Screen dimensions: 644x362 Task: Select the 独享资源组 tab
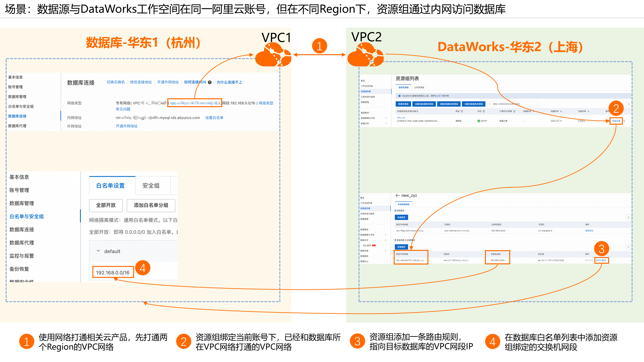coord(403,87)
